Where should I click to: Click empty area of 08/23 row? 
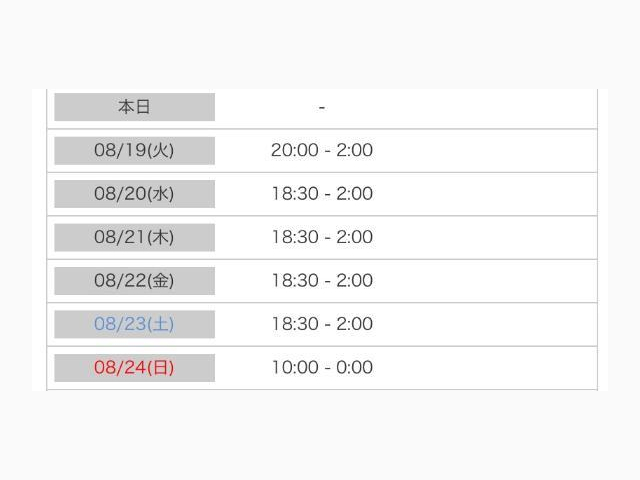tap(486, 324)
